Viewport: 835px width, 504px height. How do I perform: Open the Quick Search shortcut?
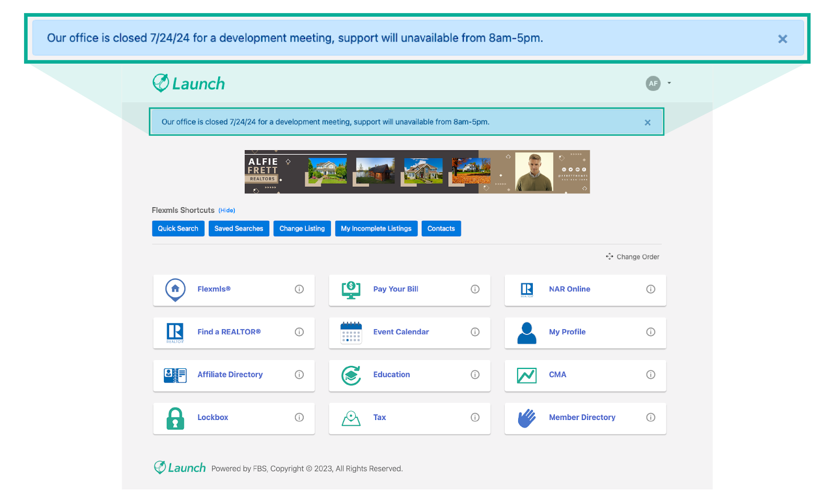coord(178,229)
